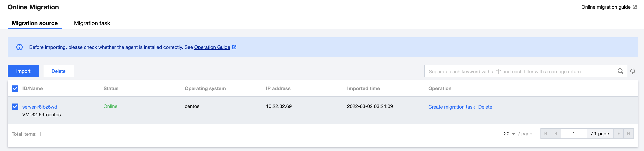The image size is (644, 151).
Task: Click the info icon in the blue banner
Action: coord(19,47)
